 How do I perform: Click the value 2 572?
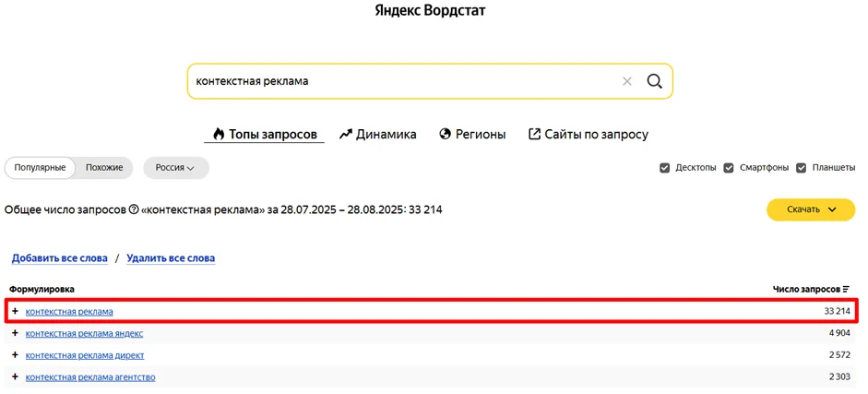tap(839, 355)
